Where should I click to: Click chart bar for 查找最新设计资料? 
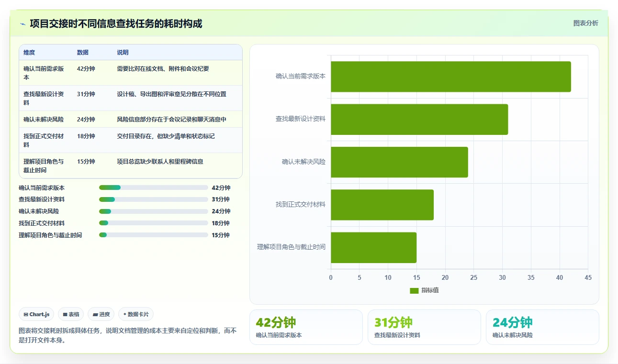click(x=419, y=119)
